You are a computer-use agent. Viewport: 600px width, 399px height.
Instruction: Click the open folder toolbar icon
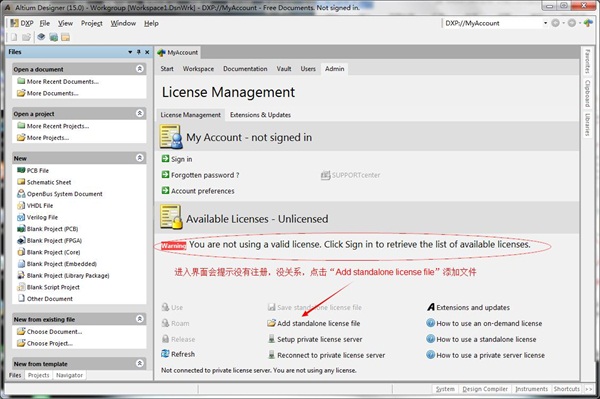click(x=26, y=37)
